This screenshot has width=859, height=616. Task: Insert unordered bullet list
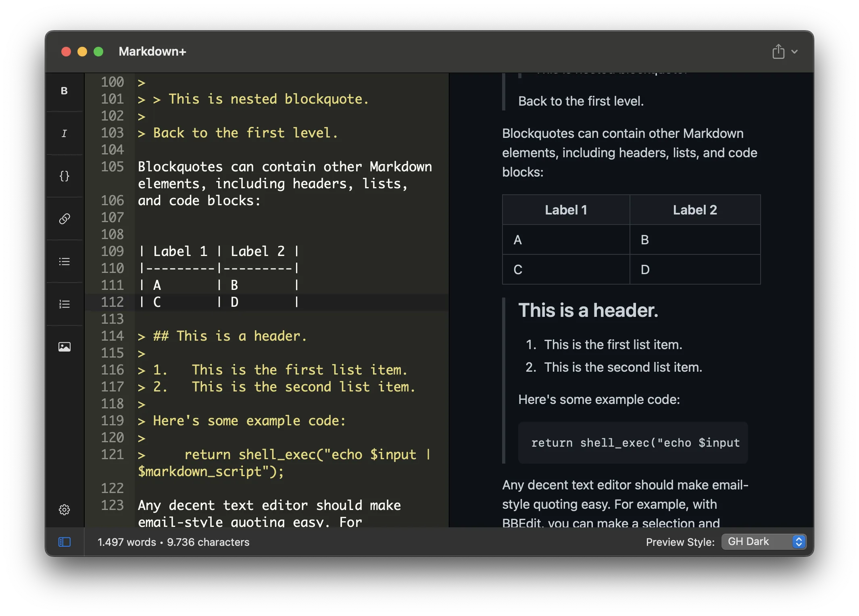(64, 262)
